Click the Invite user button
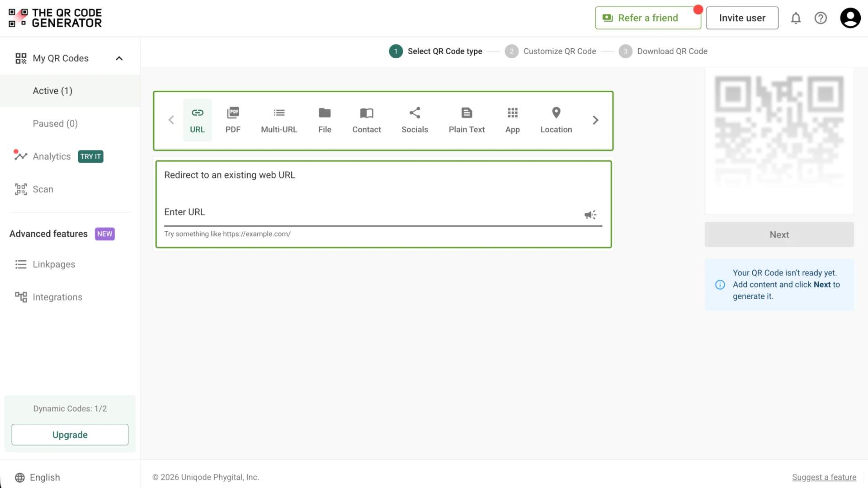The image size is (868, 488). click(x=742, y=18)
